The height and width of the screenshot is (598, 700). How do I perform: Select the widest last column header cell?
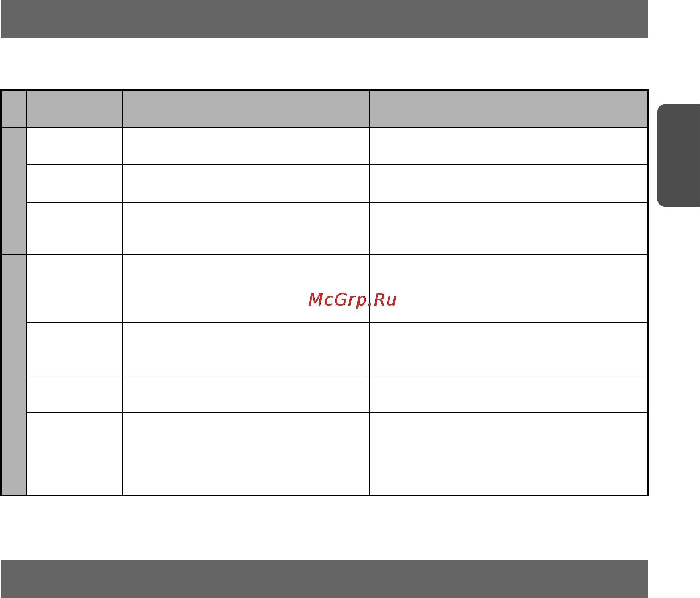pyautogui.click(x=508, y=109)
